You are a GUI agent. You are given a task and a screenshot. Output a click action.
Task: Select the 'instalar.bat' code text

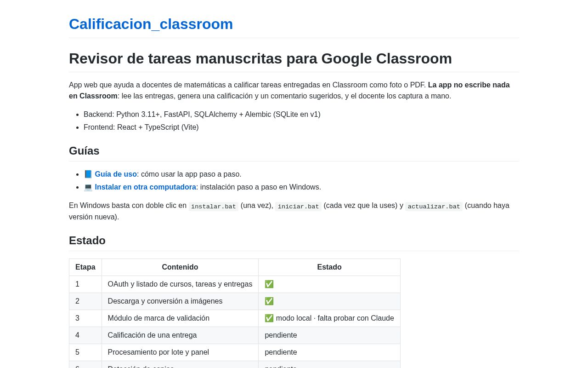pyautogui.click(x=214, y=207)
